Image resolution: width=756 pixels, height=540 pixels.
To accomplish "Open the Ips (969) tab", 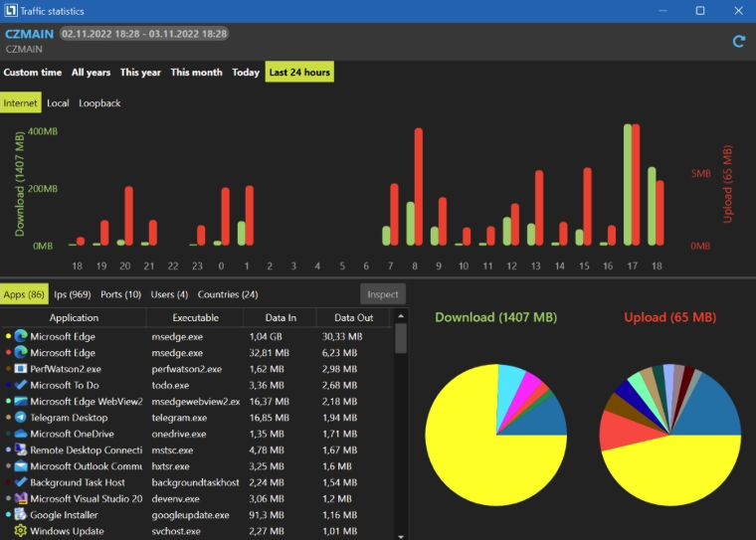I will click(73, 294).
